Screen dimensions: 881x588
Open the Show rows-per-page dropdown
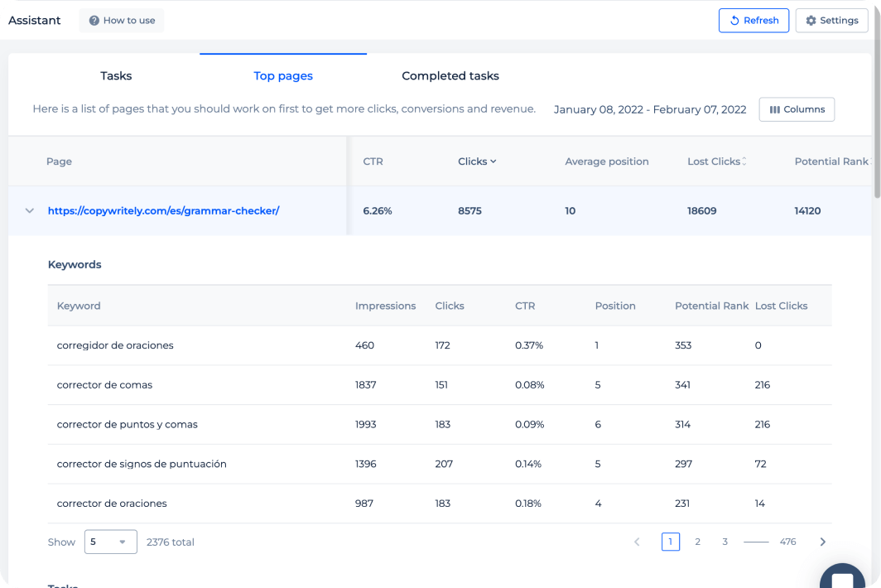click(111, 542)
